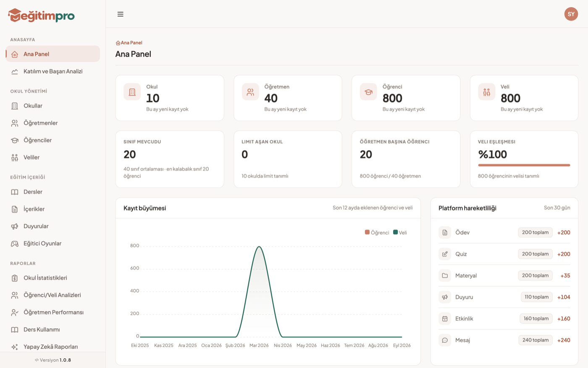This screenshot has width=588, height=368.
Task: Click the Eğitici Oyunlar gamepad icon
Action: 15,244
